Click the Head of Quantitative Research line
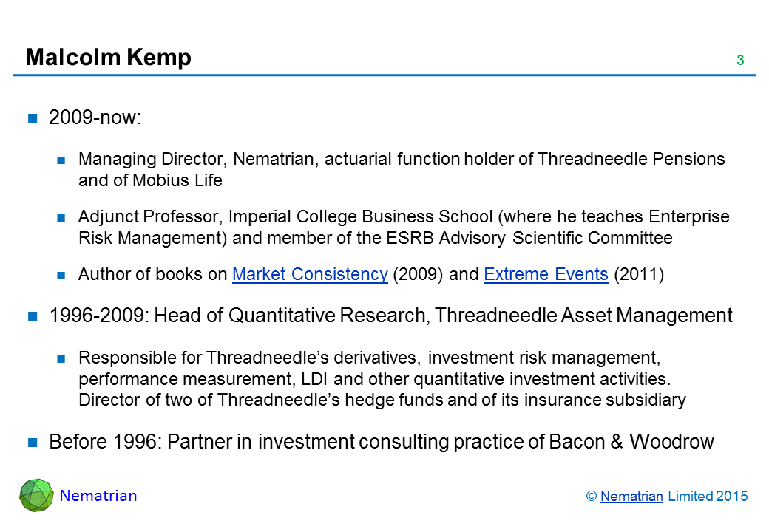The width and height of the screenshot is (769, 532). (390, 316)
